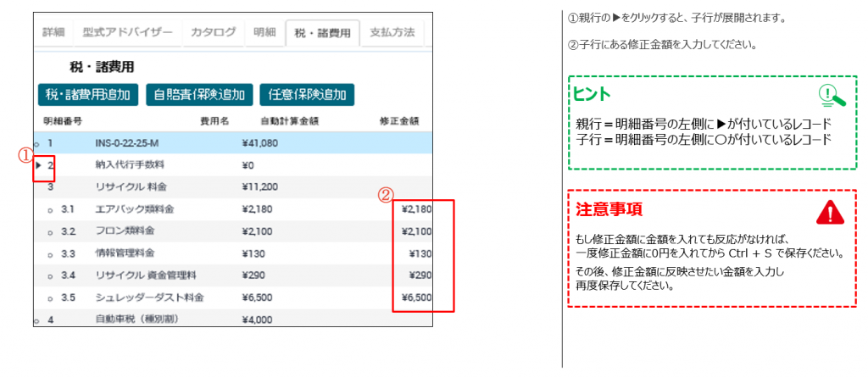
Task: Click the circle marker beside row 4
Action: pos(36,321)
